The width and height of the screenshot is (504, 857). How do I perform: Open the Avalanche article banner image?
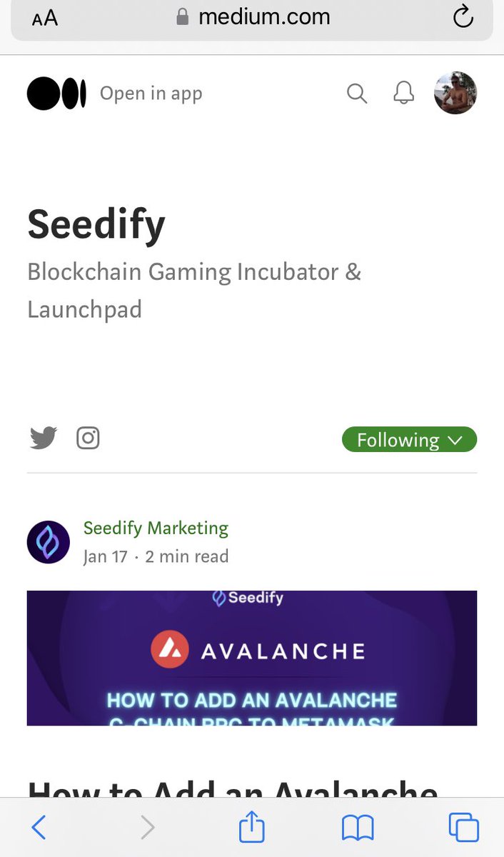(252, 658)
